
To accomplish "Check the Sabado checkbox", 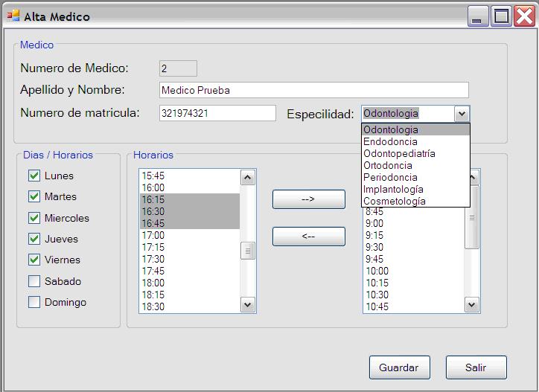I will pos(34,281).
